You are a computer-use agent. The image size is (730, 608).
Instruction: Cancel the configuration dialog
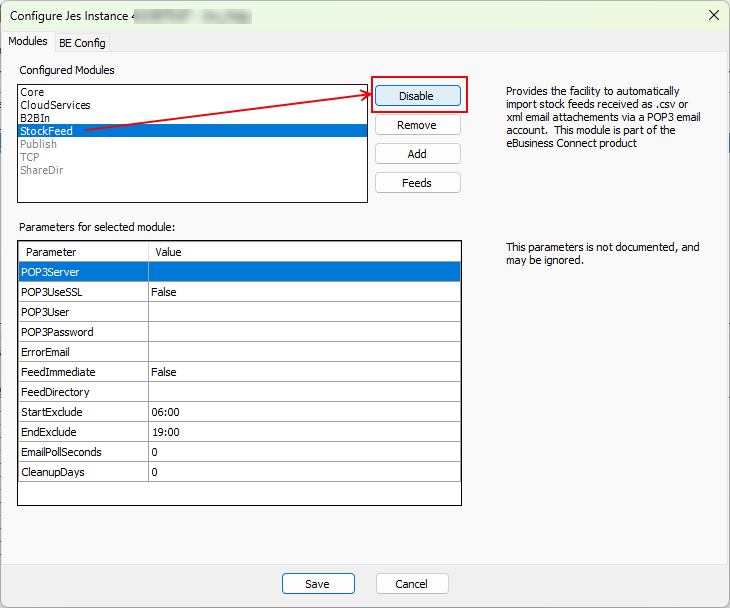coord(412,583)
